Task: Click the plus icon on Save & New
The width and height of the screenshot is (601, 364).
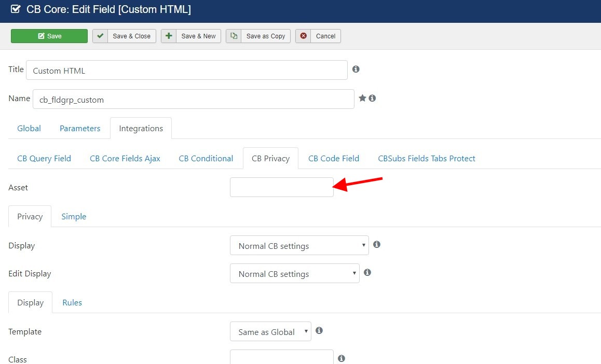Action: (x=169, y=36)
